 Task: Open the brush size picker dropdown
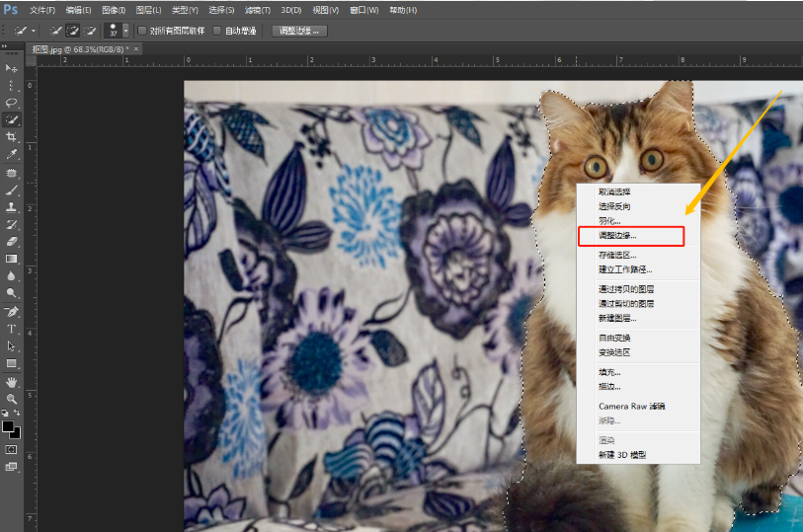[125, 31]
